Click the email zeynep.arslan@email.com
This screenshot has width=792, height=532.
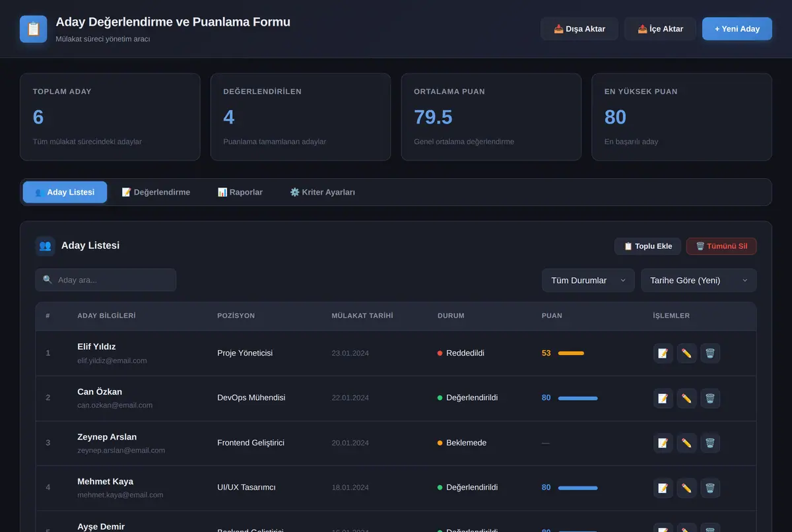[x=121, y=450]
